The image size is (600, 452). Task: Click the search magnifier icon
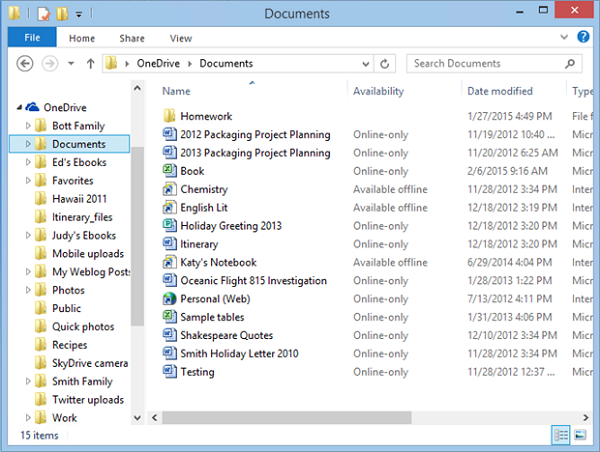point(570,64)
